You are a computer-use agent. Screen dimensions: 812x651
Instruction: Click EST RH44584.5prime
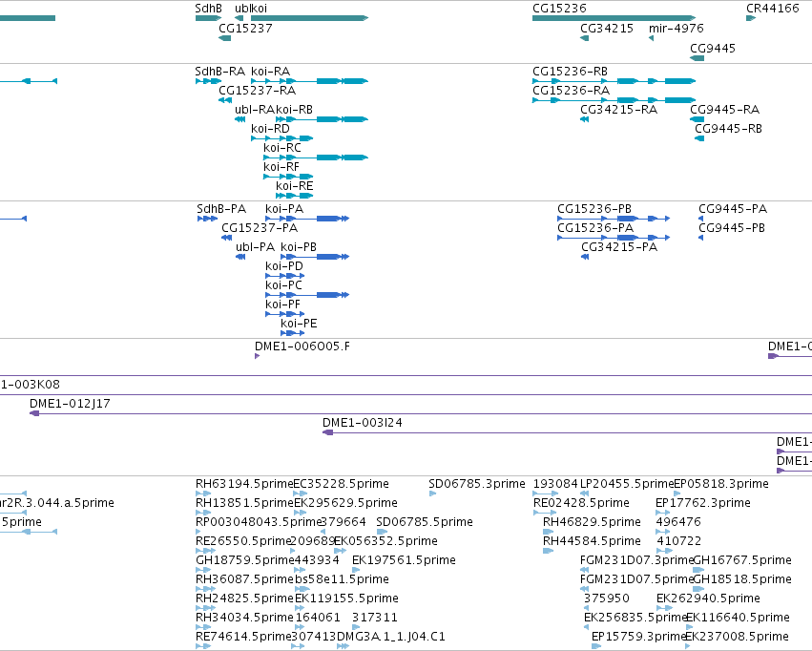[x=592, y=542]
